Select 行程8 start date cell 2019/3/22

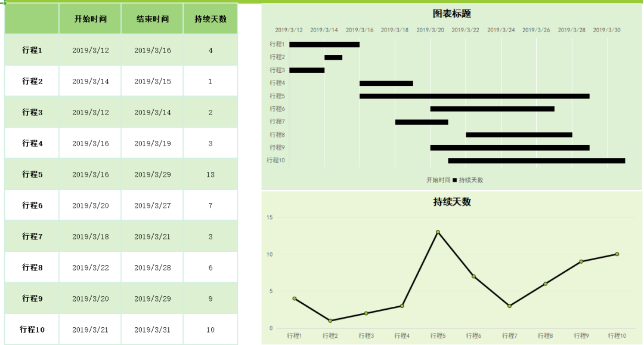91,267
